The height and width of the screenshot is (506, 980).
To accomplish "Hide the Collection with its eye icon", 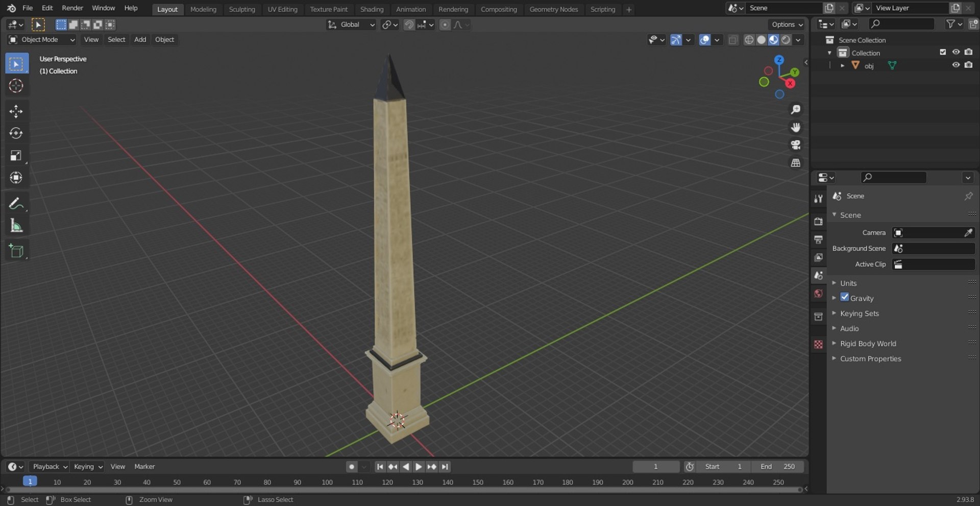I will pyautogui.click(x=955, y=52).
